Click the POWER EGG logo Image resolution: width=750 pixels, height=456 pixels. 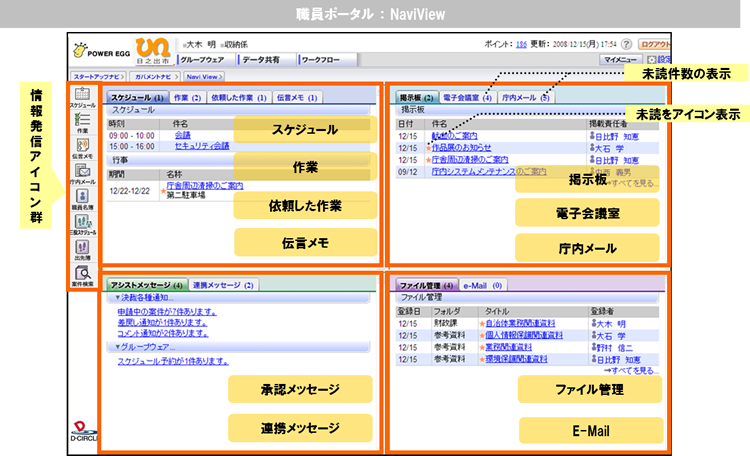[x=102, y=51]
